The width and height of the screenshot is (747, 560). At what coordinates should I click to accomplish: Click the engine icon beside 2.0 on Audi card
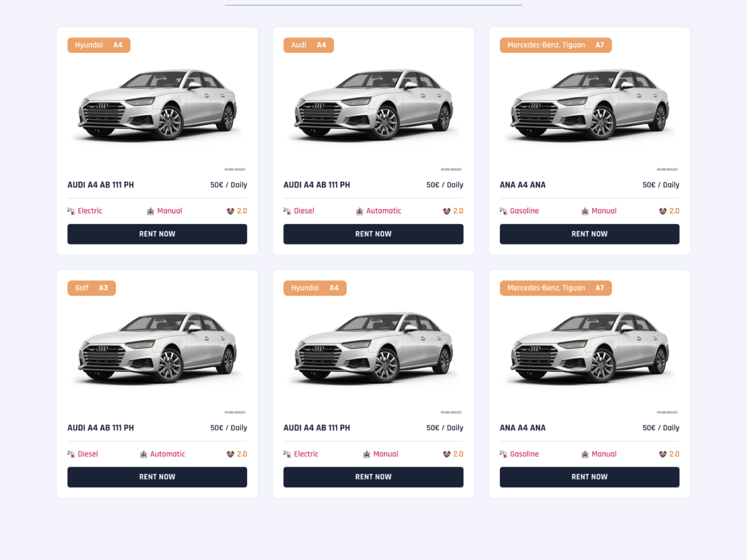[x=446, y=211]
